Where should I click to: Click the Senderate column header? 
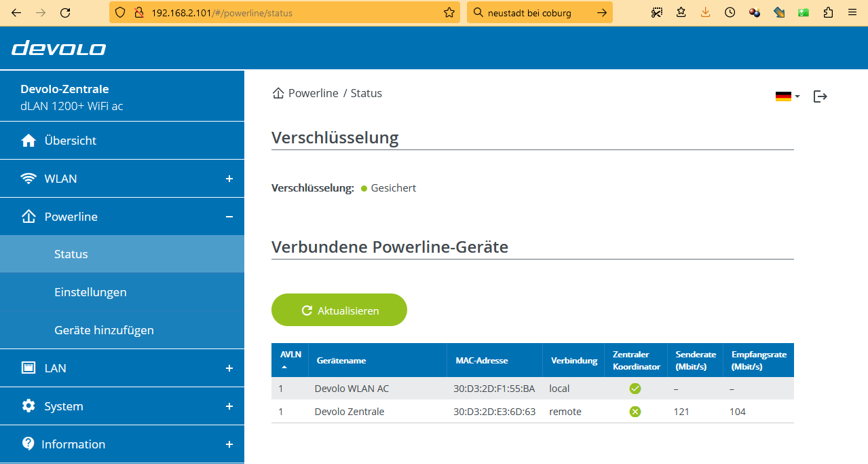coord(696,361)
